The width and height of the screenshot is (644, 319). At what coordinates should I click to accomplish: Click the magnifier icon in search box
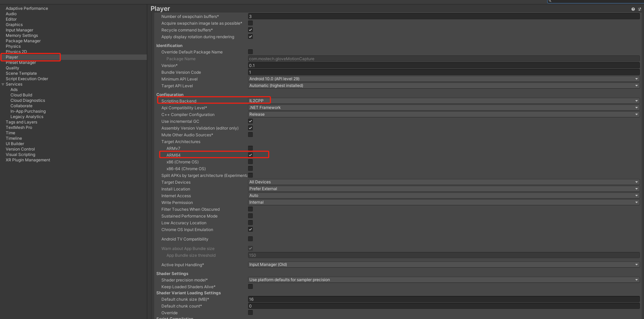click(550, 1)
